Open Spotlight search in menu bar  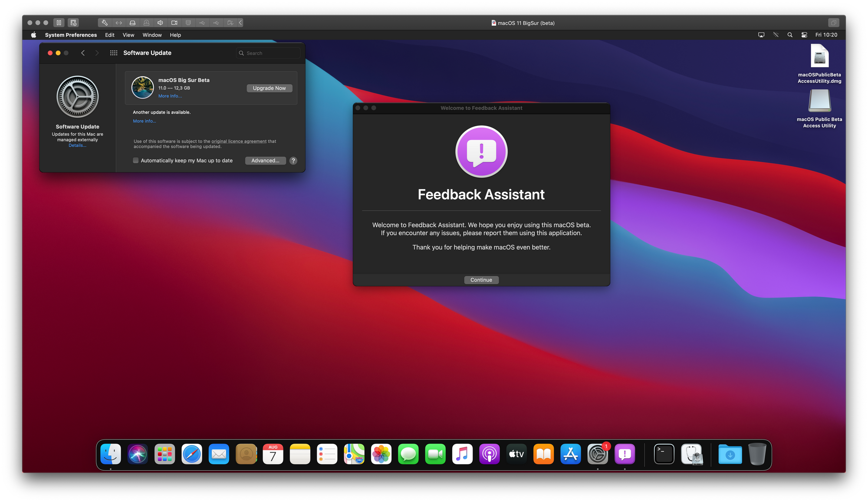[x=790, y=35]
